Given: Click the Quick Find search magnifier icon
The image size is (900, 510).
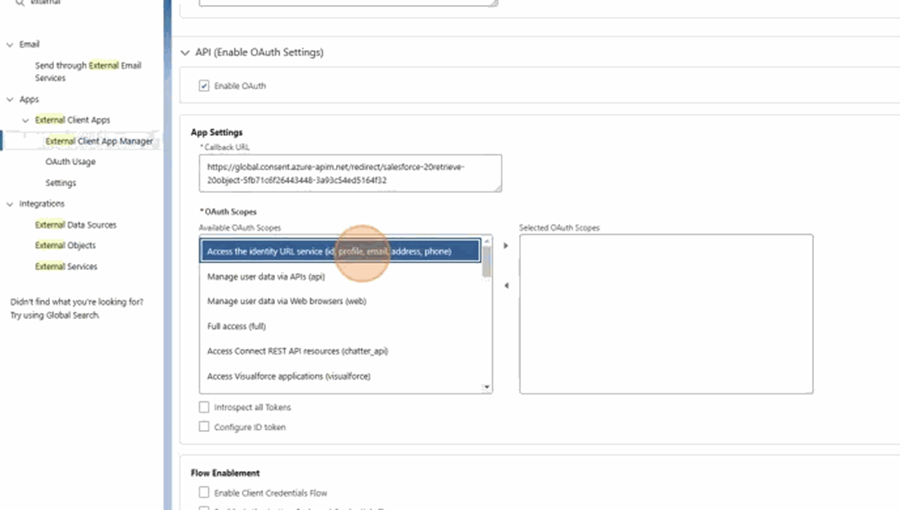Looking at the screenshot, I should point(20,3).
